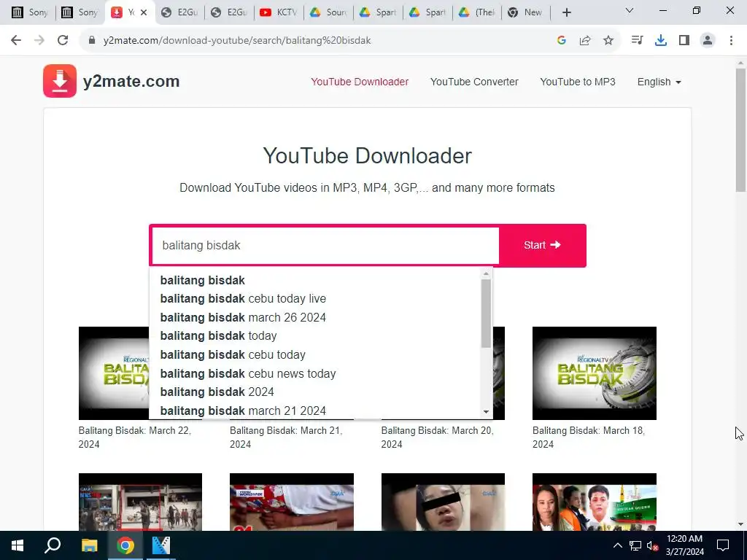The width and height of the screenshot is (747, 560).
Task: Click the page vertical scrollbar thumb
Action: pos(740,130)
